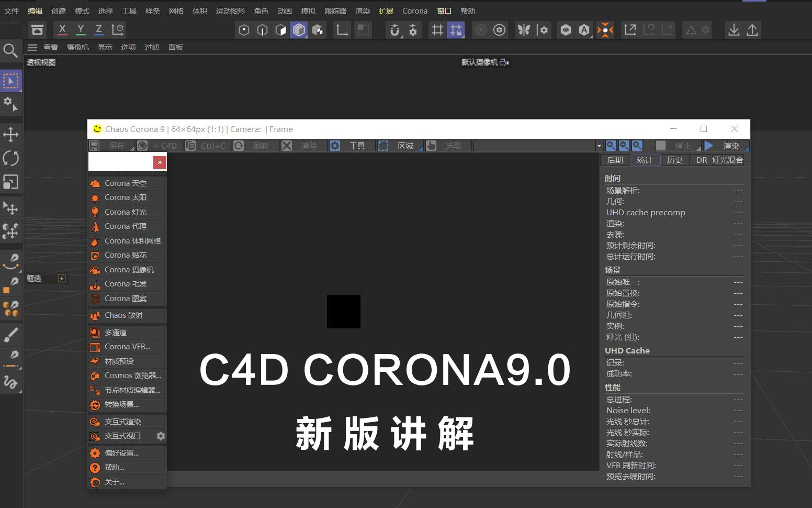Switch to DR tab in VFB
812x508 pixels.
702,160
